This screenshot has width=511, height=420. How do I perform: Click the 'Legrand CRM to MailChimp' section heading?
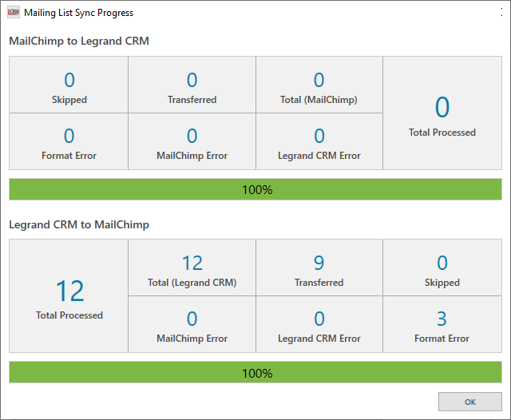(79, 224)
